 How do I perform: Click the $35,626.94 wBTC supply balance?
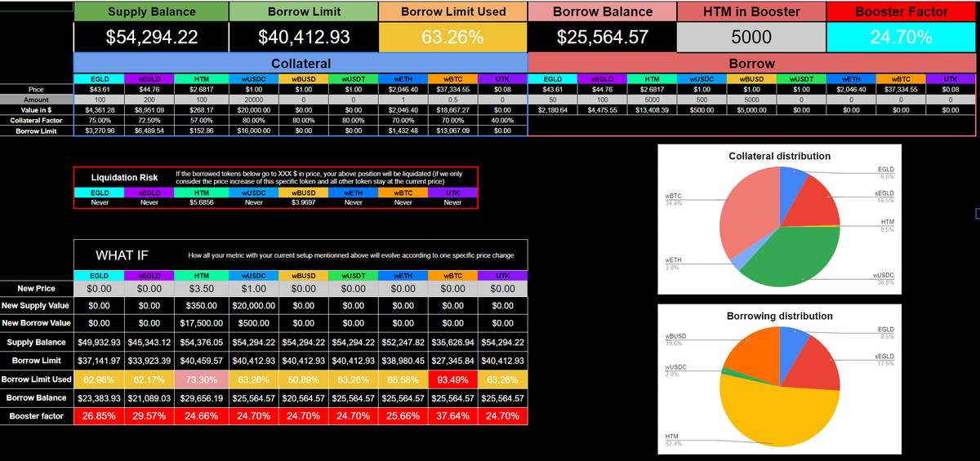click(452, 342)
